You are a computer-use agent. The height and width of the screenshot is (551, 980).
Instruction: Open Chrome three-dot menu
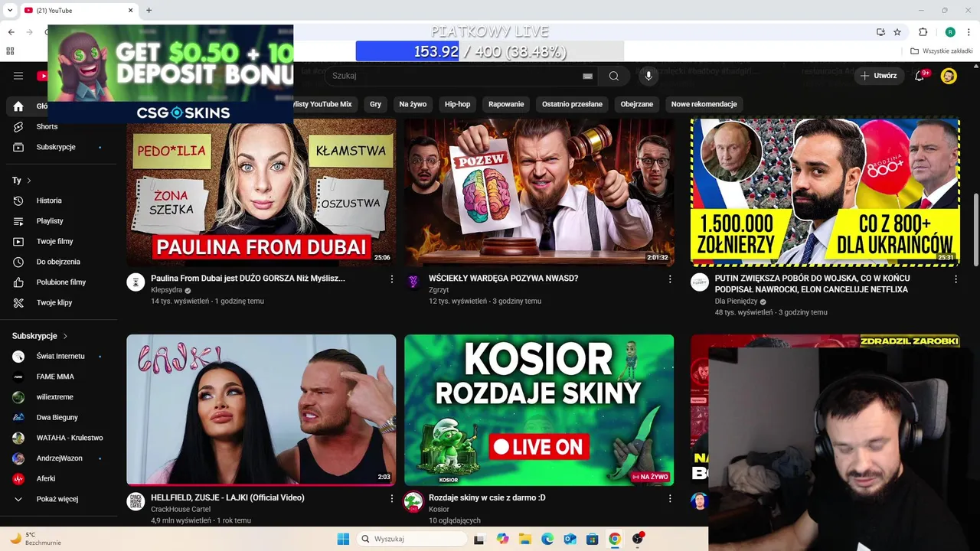point(969,32)
